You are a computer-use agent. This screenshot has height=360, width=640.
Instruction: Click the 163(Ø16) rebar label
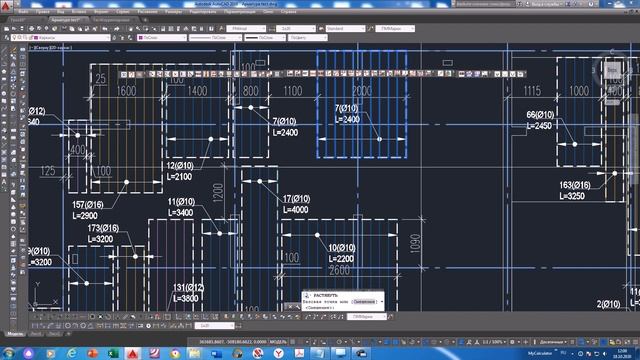point(575,185)
